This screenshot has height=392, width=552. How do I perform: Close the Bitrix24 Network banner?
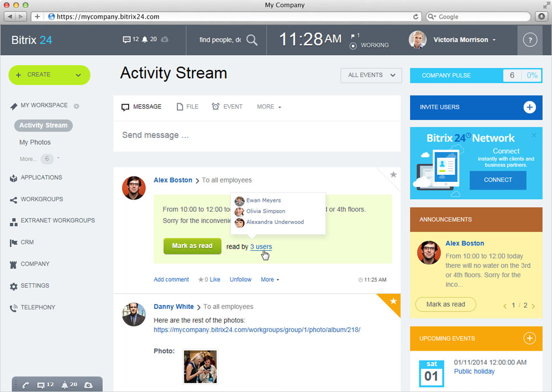coord(534,135)
